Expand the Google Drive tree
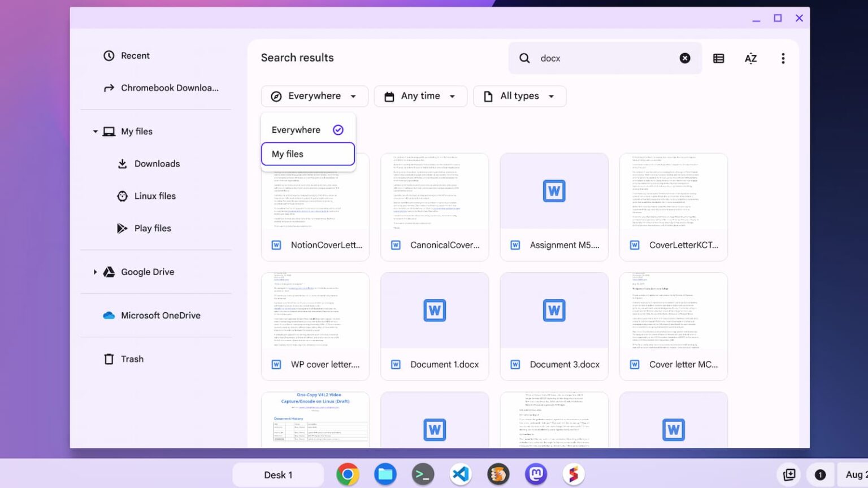Image resolution: width=868 pixels, height=488 pixels. click(96, 272)
